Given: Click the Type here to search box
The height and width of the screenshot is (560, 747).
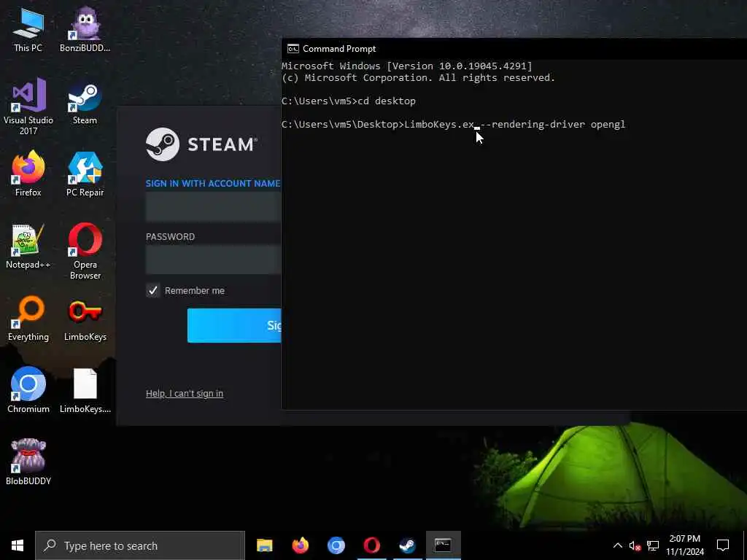Looking at the screenshot, I should coord(140,545).
